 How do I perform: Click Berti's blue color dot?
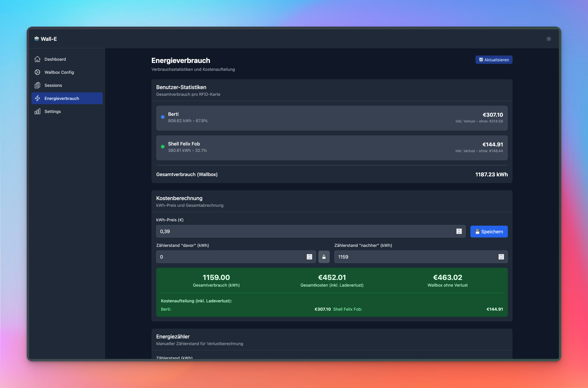click(163, 117)
